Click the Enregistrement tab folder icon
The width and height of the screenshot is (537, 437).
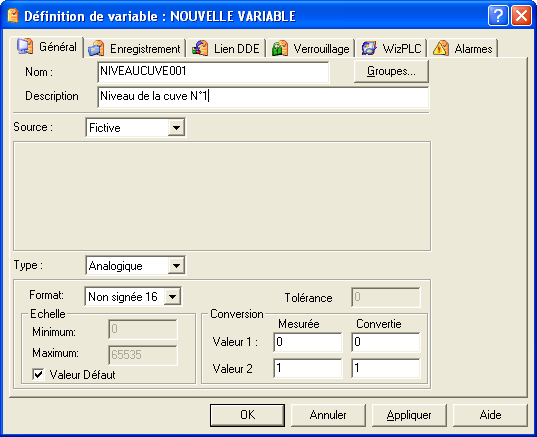(96, 48)
